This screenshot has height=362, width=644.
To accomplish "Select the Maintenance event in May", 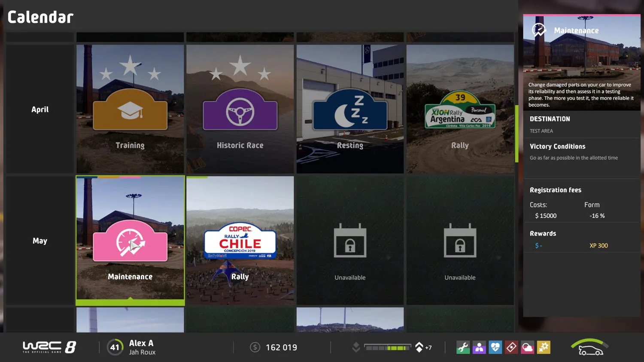I will pos(130,240).
